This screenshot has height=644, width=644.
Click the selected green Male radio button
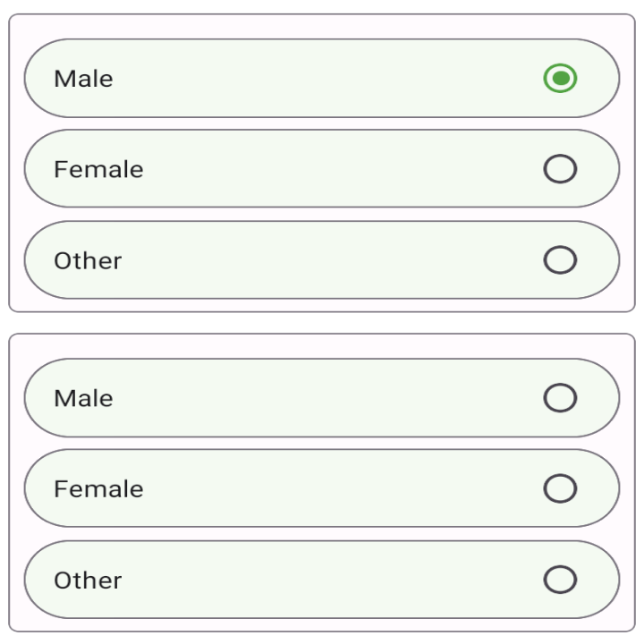(560, 79)
